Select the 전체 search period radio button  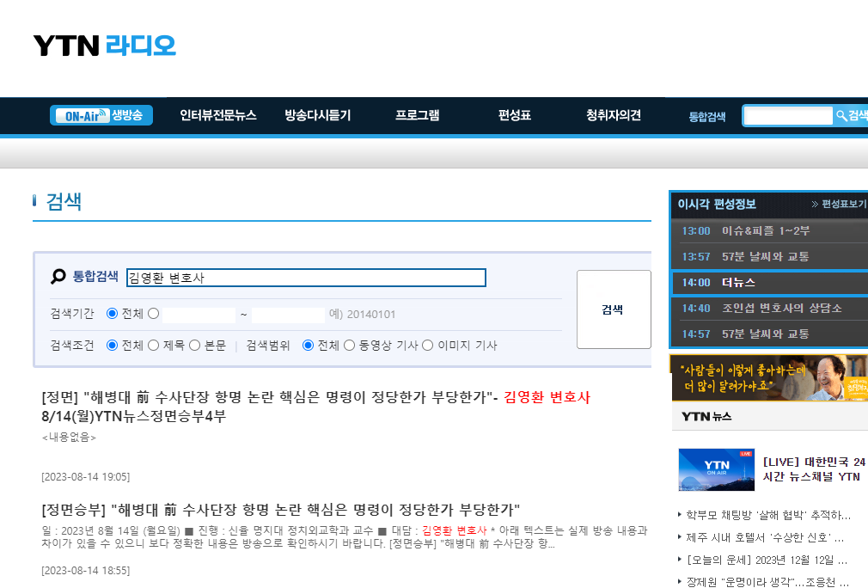112,314
